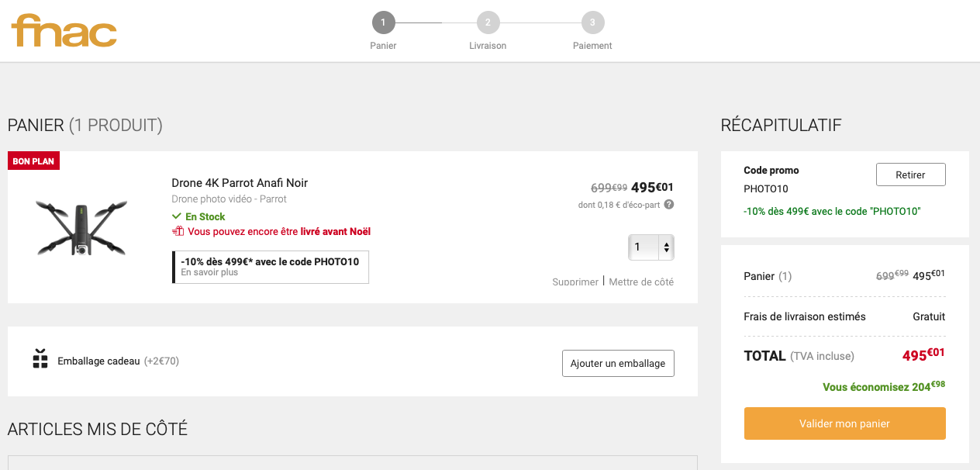Click the drone product thumbnail
The height and width of the screenshot is (470, 980).
pos(81,227)
